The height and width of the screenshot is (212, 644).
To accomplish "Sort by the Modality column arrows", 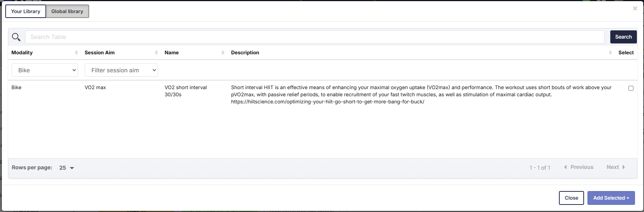I will pos(76,53).
